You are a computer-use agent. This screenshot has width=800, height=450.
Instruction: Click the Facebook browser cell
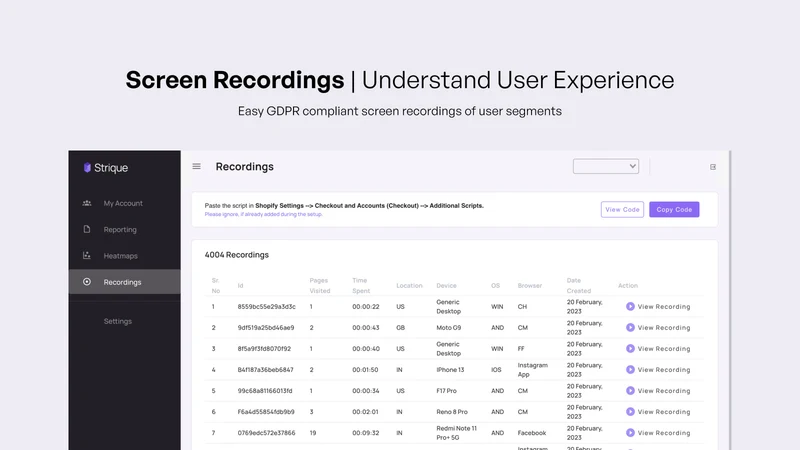click(x=532, y=433)
